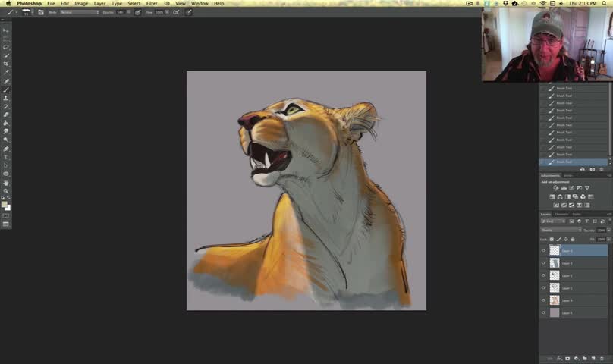Create new snapshot in History panel
Screen dimensions: 613x364
tap(593, 169)
